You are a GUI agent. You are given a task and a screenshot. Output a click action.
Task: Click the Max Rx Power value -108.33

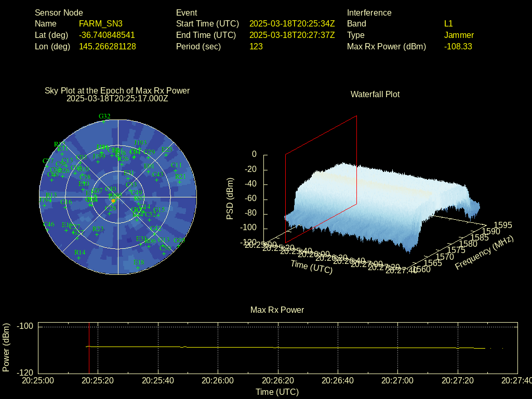458,47
